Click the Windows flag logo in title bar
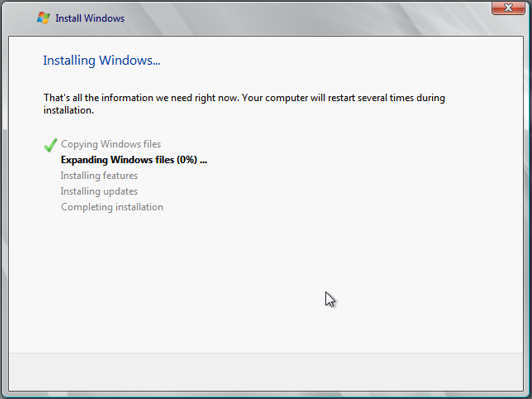532x399 pixels. (43, 18)
